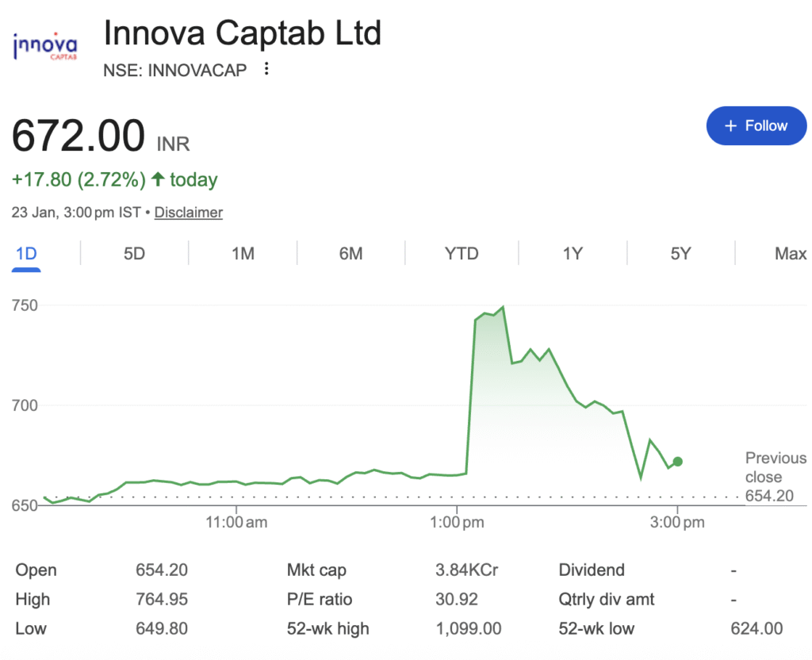
Task: Open the three-dot options menu beside INNOVACAP
Action: tap(266, 69)
